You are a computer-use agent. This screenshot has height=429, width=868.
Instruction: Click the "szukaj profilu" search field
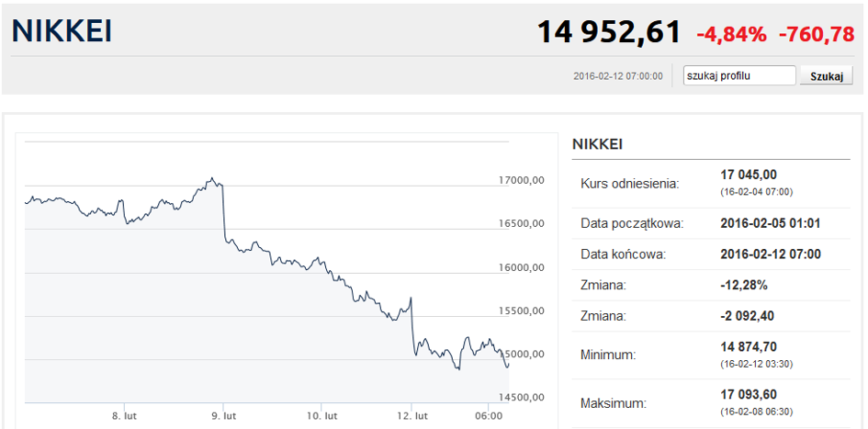[x=739, y=76]
